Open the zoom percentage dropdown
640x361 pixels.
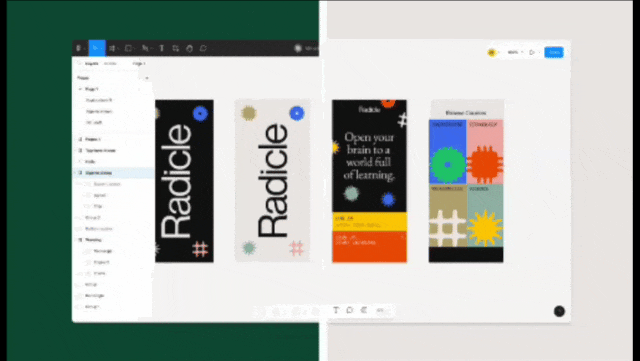pos(514,52)
